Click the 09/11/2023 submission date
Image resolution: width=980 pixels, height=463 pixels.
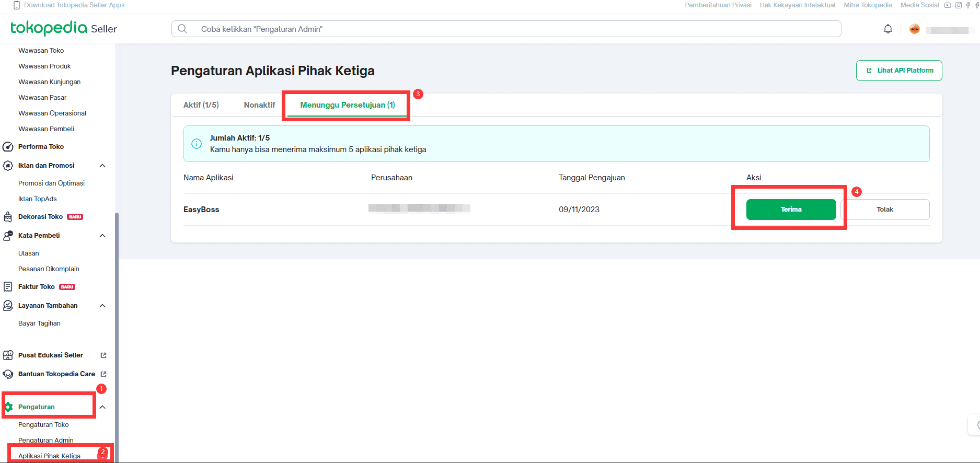(579, 210)
